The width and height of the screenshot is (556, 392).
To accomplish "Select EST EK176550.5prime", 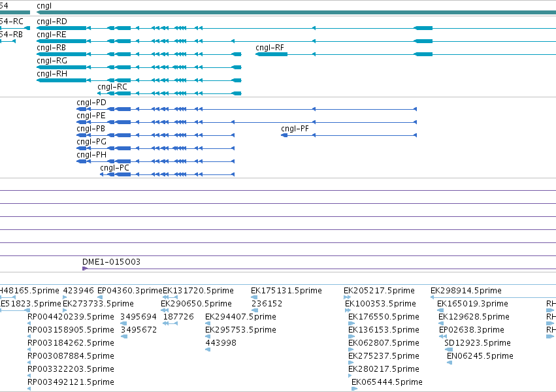I will (x=384, y=317).
